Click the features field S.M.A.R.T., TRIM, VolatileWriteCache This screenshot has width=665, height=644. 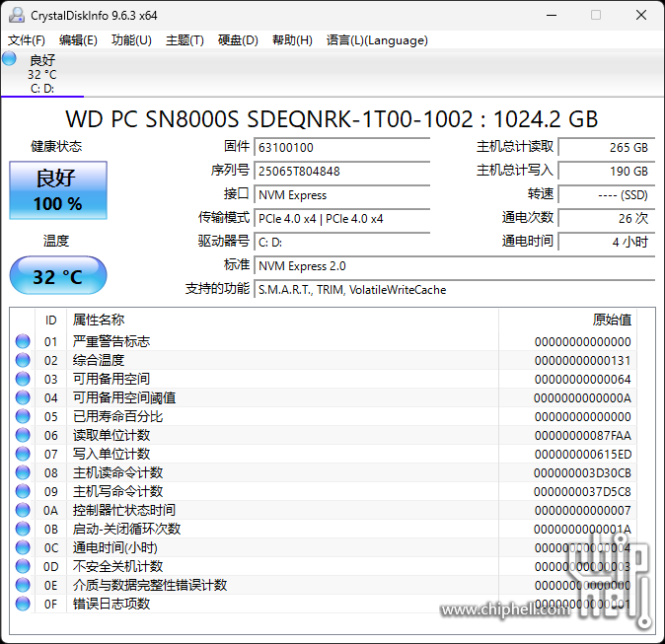click(455, 290)
